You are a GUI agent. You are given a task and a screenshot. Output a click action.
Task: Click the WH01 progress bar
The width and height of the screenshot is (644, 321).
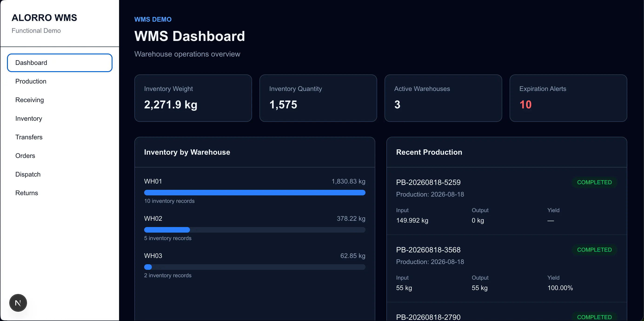point(255,193)
